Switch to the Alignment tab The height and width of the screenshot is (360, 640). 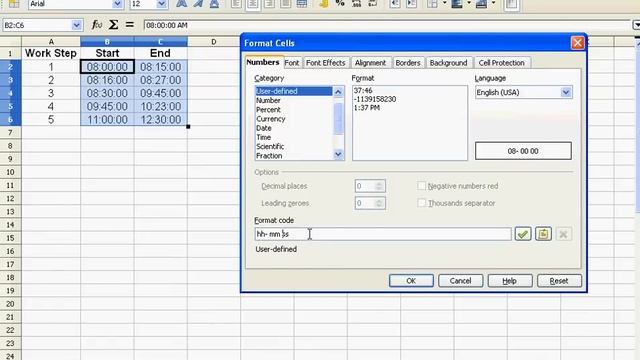coord(370,63)
